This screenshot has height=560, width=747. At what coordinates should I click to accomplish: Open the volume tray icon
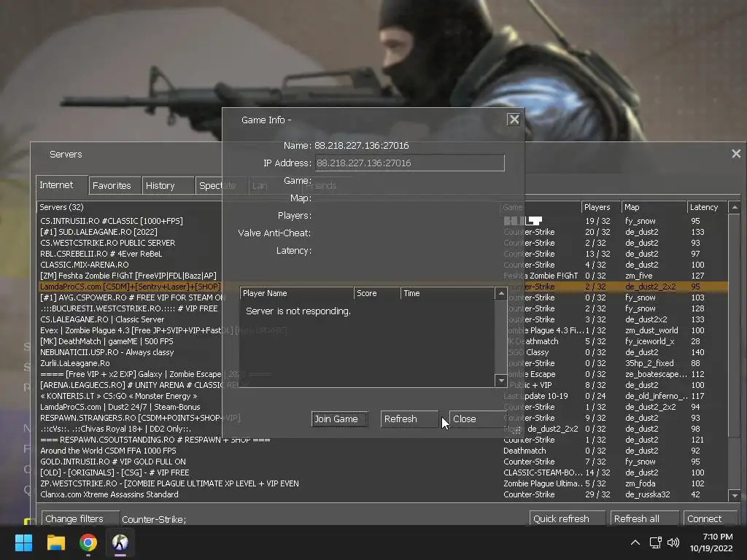673,542
